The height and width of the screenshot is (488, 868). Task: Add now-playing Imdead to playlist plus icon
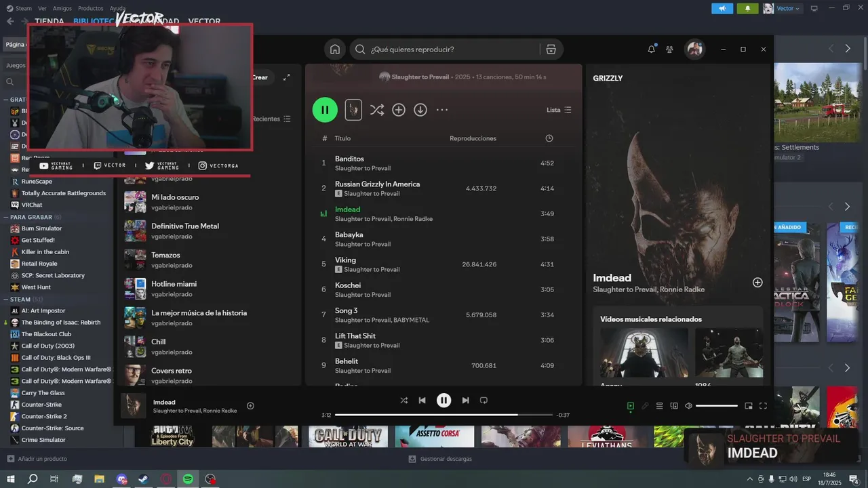click(250, 406)
